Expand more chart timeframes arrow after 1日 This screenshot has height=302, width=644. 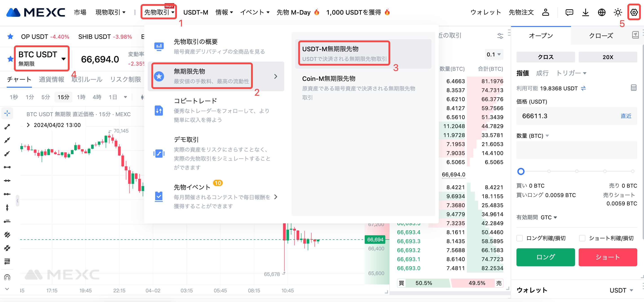(x=126, y=97)
